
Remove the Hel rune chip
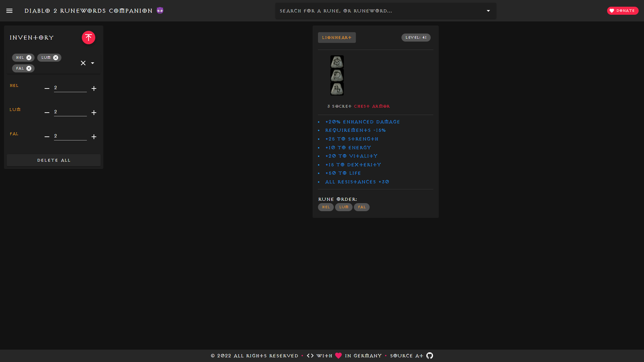pos(29,58)
